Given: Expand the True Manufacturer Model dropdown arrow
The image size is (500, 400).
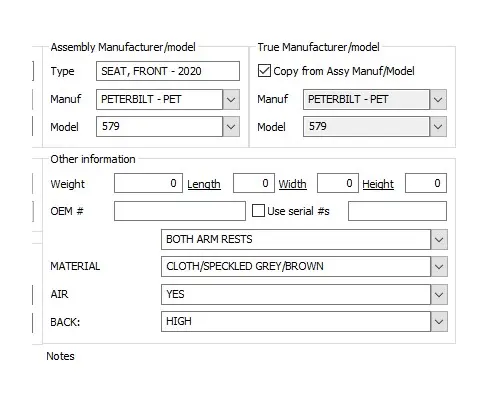Looking at the screenshot, I should tap(438, 127).
